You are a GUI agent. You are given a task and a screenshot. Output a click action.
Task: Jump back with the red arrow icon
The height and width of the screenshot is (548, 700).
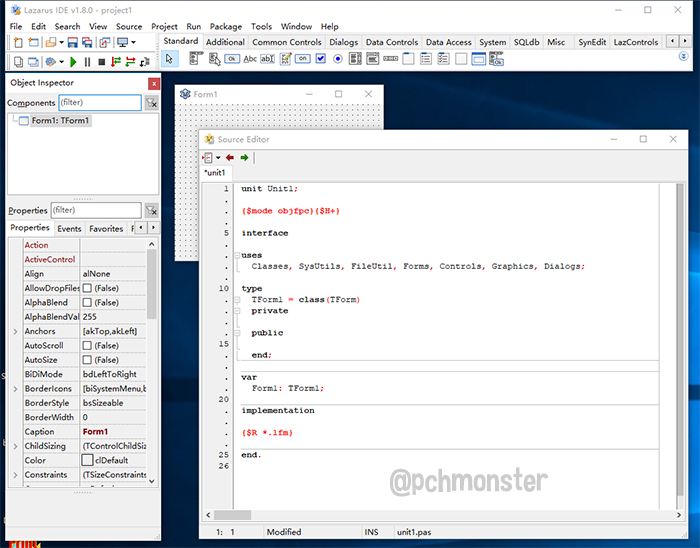(x=230, y=158)
